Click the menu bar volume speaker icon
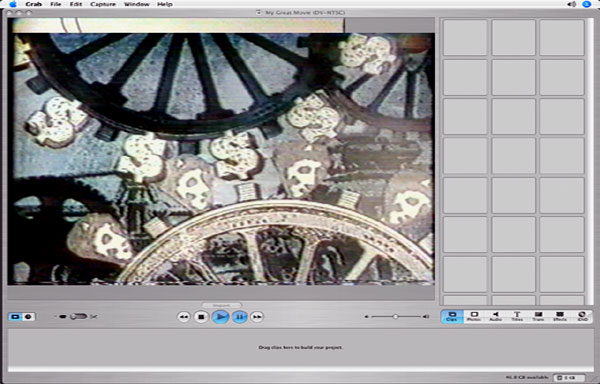This screenshot has width=600, height=384. coord(572,4)
